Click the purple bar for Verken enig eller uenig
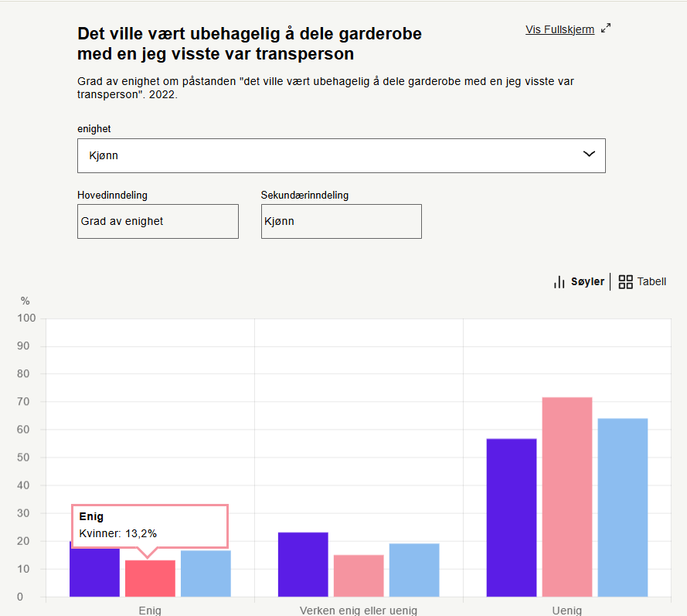This screenshot has height=616, width=687. 303,564
